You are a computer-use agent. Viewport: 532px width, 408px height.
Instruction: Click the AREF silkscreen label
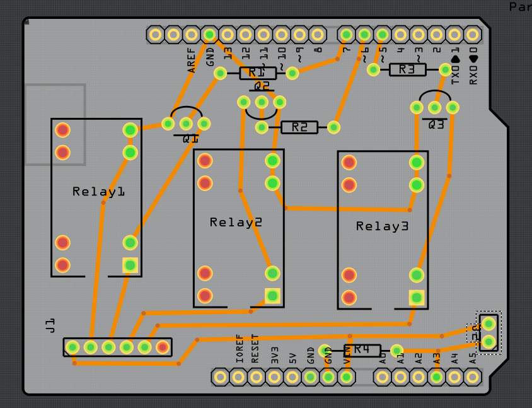coord(192,61)
